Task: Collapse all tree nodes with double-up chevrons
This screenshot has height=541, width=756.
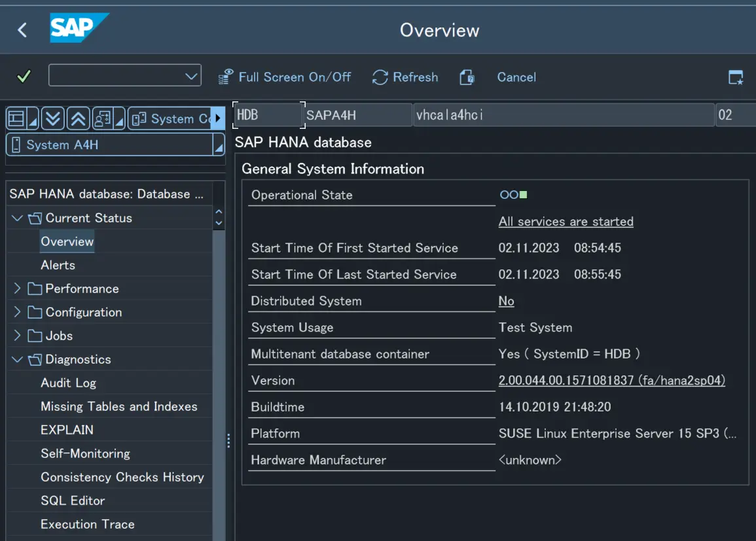Action: pyautogui.click(x=78, y=118)
